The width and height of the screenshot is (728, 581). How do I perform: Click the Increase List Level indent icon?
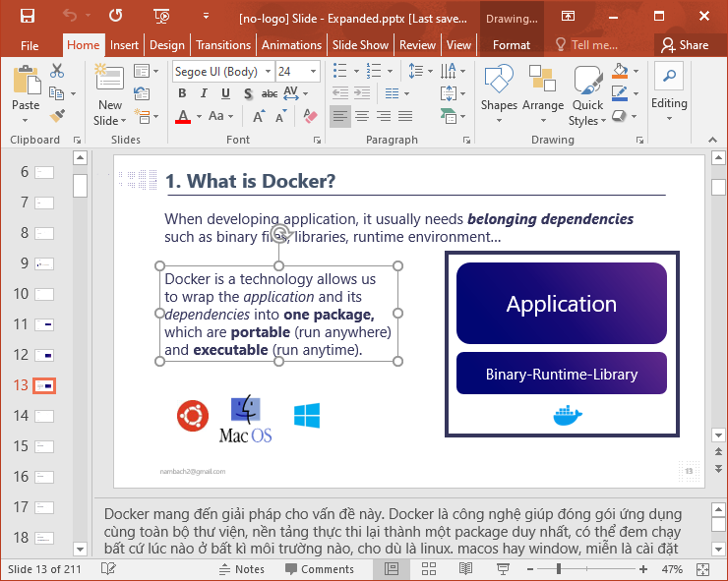(x=362, y=93)
